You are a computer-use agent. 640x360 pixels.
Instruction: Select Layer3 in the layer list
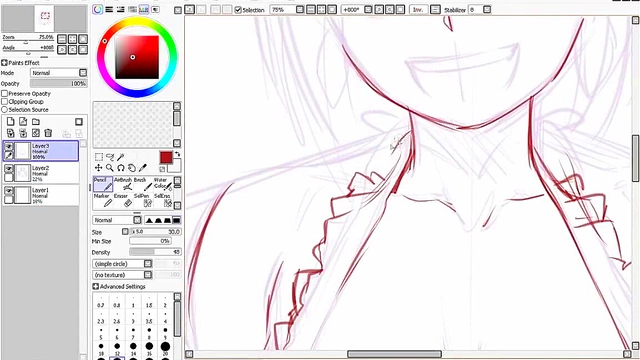[x=41, y=151]
